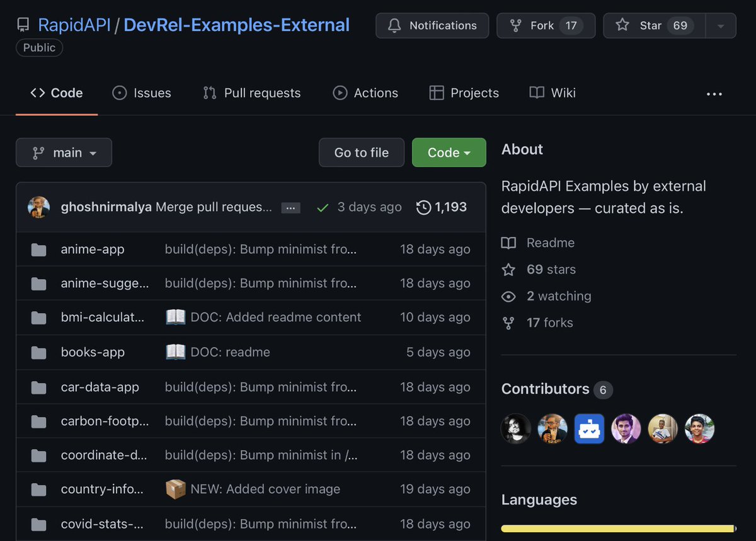This screenshot has width=756, height=541.
Task: Expand the Star lists dropdown arrow
Action: [x=721, y=25]
